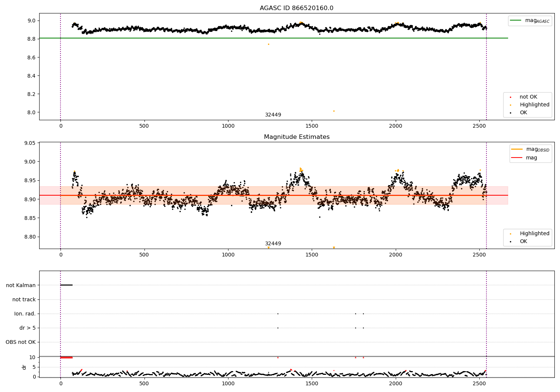Select the 'Ion. rad.' row label
The width and height of the screenshot is (560, 392).
[x=25, y=314]
